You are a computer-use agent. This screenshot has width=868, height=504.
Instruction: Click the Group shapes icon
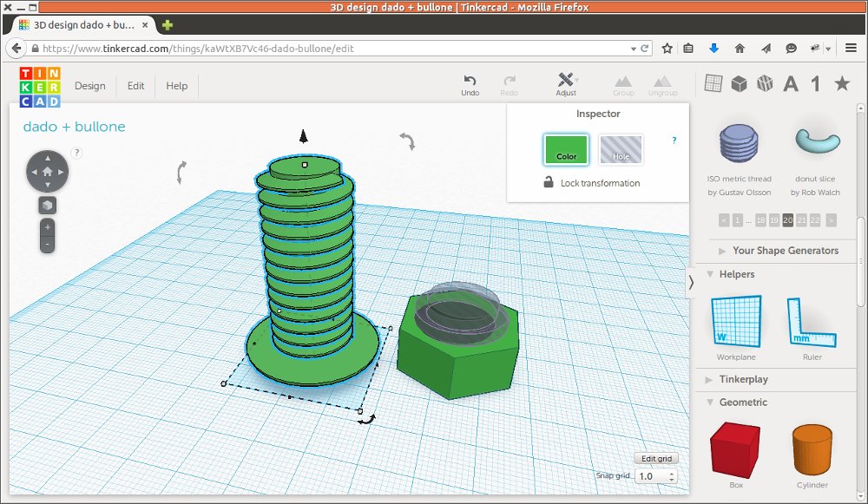click(623, 82)
